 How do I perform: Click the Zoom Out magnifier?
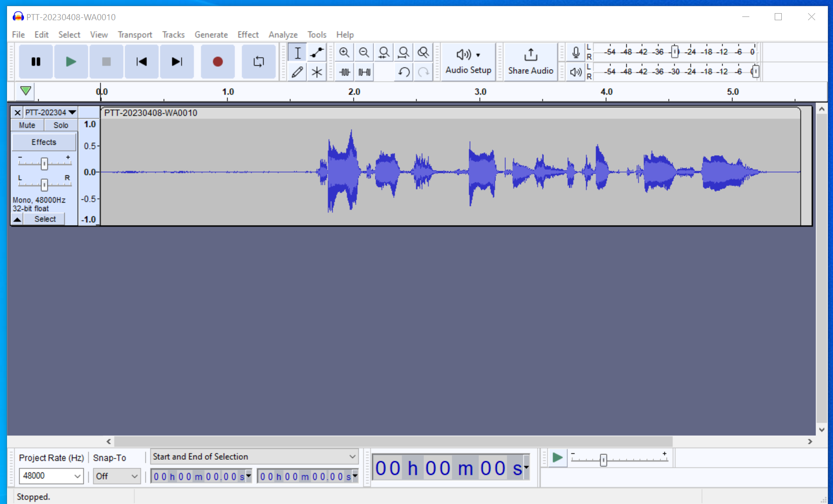[364, 53]
